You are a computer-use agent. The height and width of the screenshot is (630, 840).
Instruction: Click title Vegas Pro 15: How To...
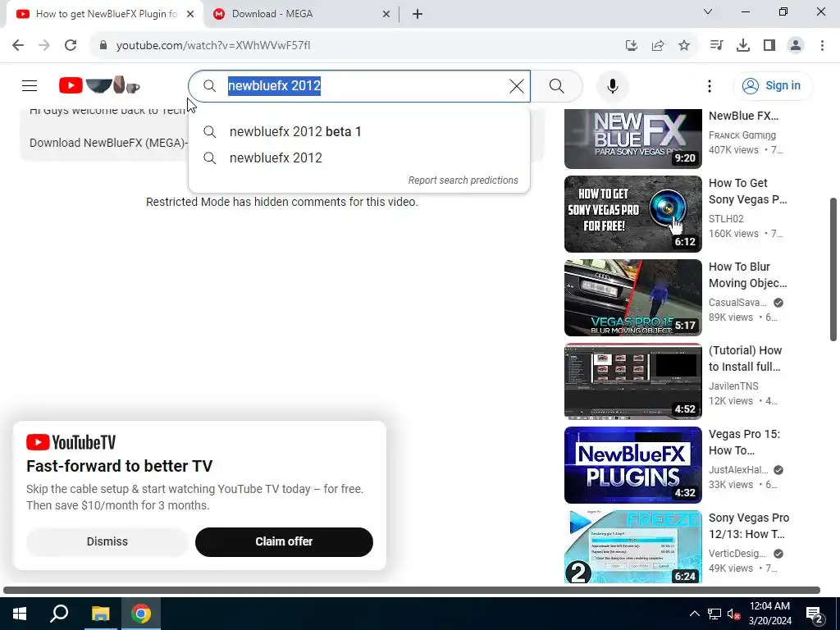tap(744, 442)
